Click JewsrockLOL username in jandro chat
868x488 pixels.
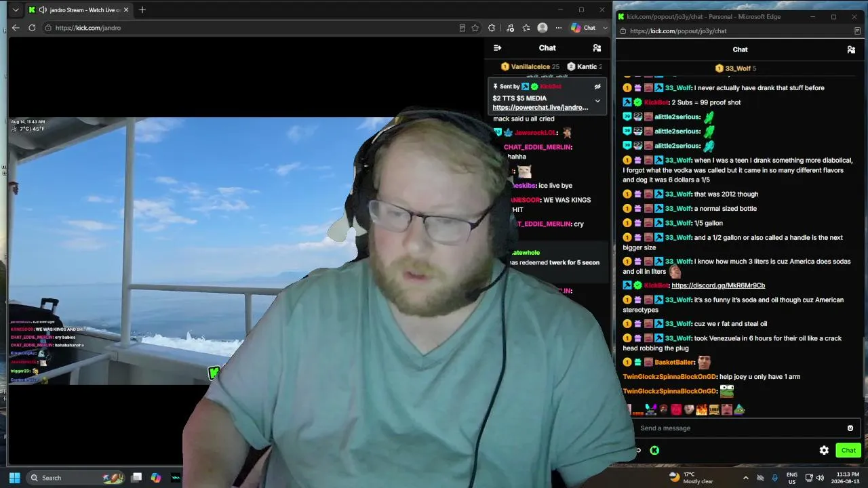click(x=534, y=133)
